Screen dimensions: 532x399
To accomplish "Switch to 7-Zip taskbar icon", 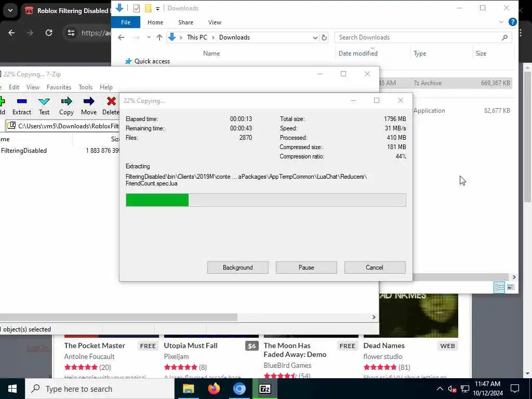I will click(264, 389).
